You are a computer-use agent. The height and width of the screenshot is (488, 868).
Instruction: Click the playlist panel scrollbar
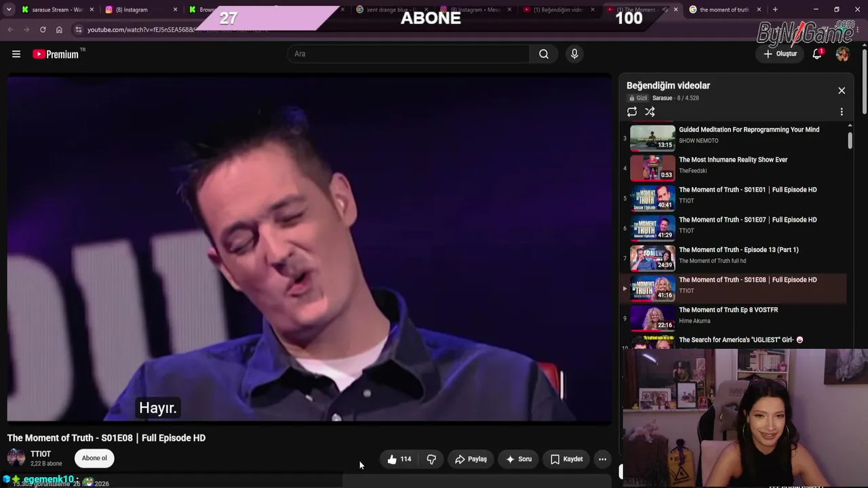pos(850,140)
